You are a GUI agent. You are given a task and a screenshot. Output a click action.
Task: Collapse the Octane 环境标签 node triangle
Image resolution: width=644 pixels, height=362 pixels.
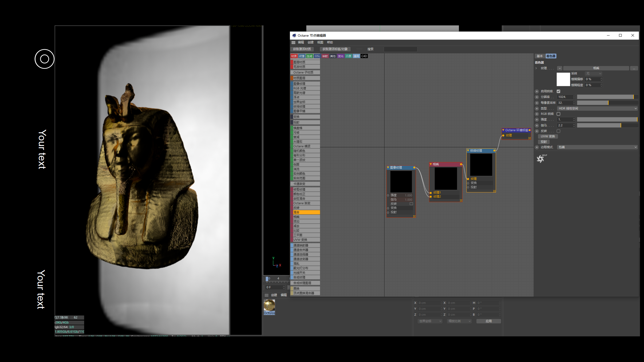click(503, 130)
